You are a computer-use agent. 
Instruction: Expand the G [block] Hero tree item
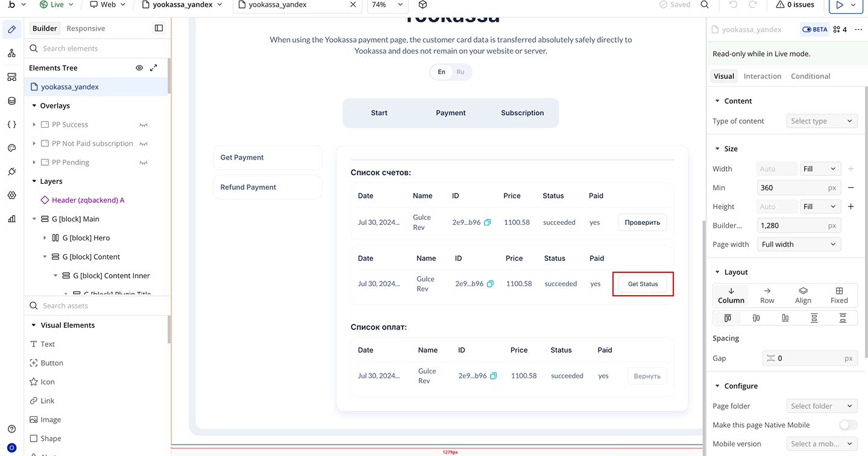[45, 238]
